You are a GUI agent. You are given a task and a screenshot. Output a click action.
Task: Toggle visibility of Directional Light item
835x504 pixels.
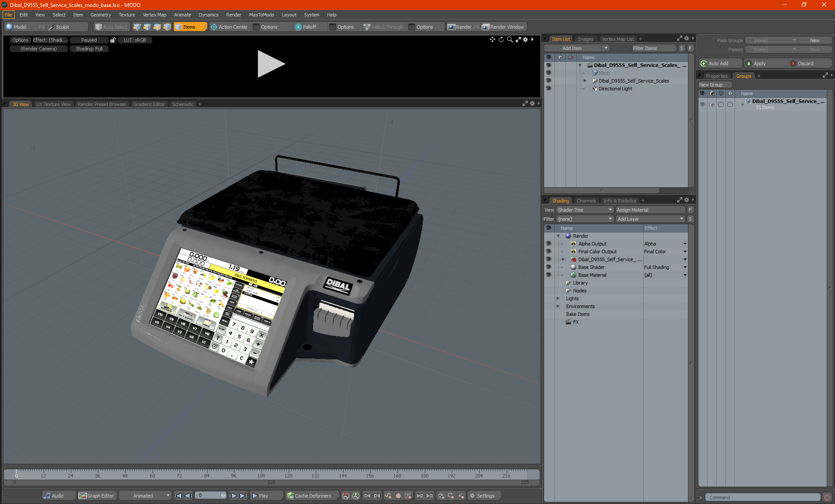coord(548,89)
